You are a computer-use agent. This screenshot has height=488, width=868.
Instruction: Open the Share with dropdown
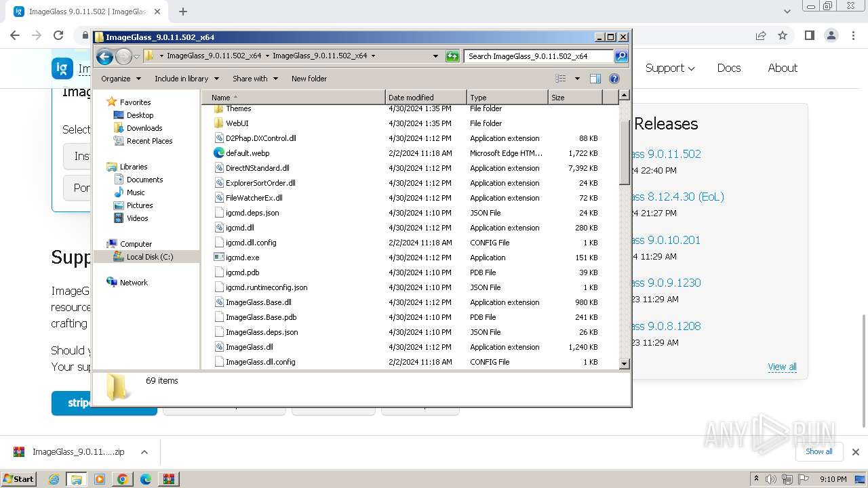point(255,79)
